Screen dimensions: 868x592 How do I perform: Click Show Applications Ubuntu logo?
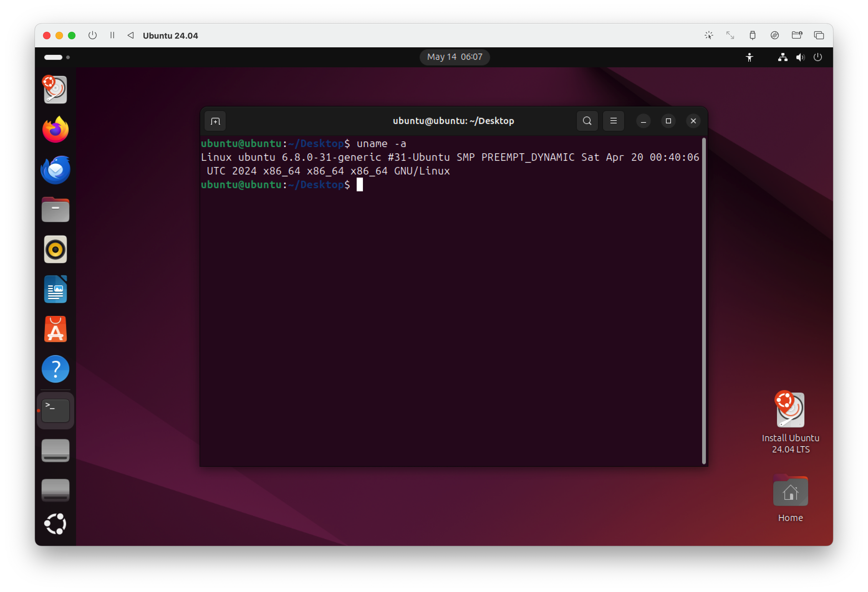point(55,523)
